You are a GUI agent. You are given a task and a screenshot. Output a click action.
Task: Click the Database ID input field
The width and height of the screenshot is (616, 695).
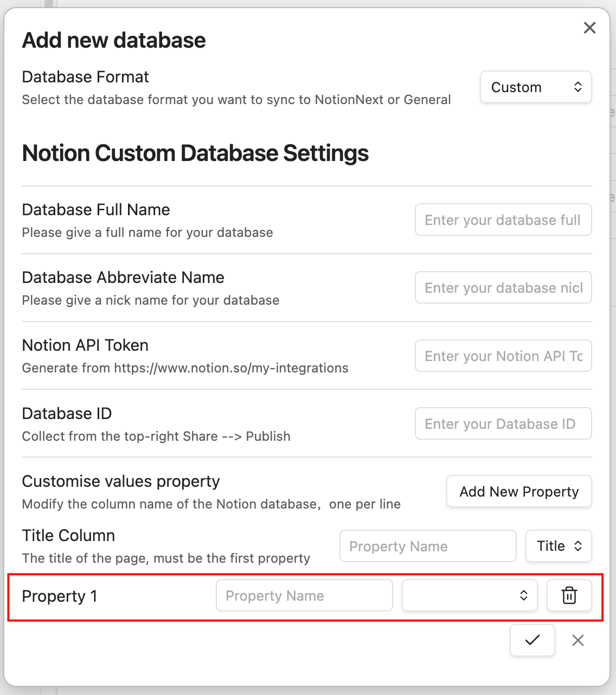click(x=503, y=423)
